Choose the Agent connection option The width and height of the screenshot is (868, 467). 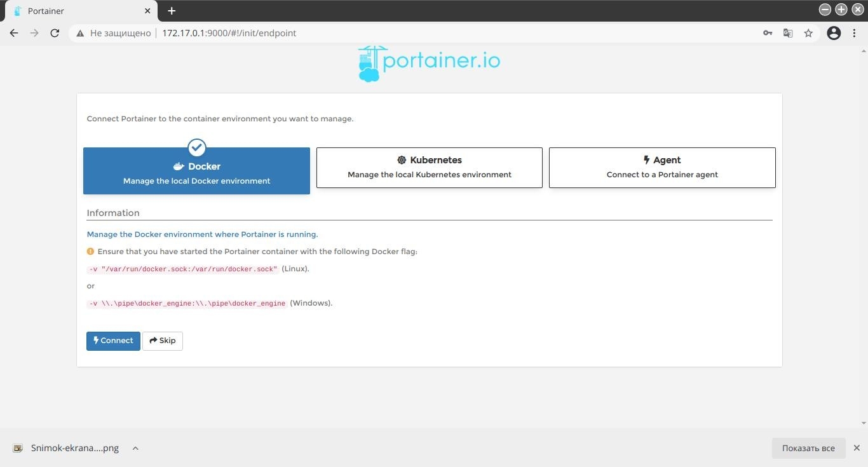tap(662, 168)
